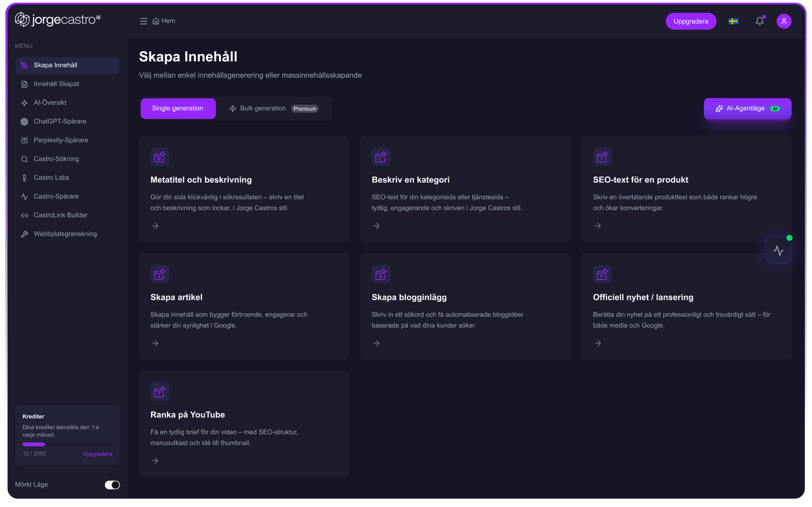Click the Swedish flag language selector
Viewport: 812px width, 507px height.
point(733,21)
